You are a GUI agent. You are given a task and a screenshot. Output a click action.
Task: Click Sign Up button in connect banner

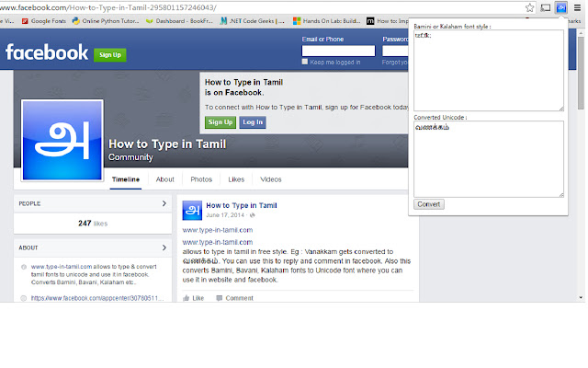(220, 122)
